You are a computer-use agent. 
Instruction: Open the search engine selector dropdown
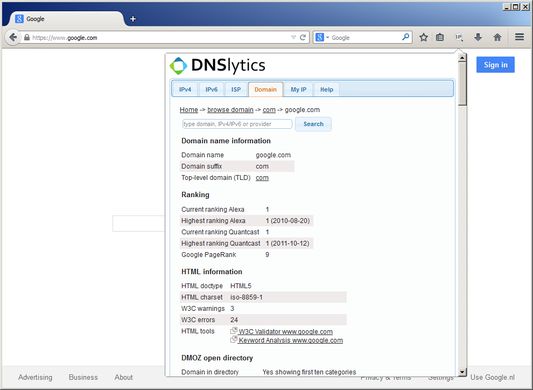tap(322, 37)
